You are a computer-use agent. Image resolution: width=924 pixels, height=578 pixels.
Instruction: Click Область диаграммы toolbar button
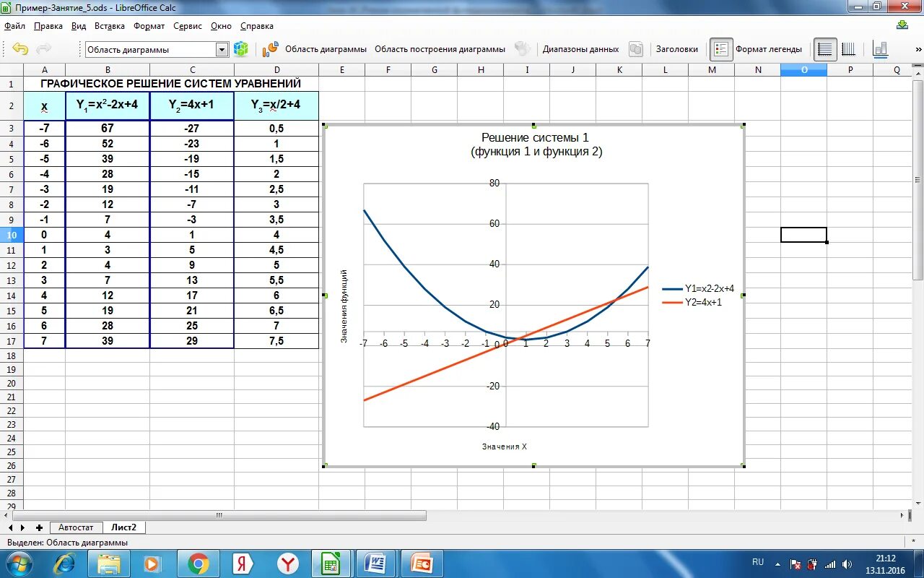click(326, 49)
